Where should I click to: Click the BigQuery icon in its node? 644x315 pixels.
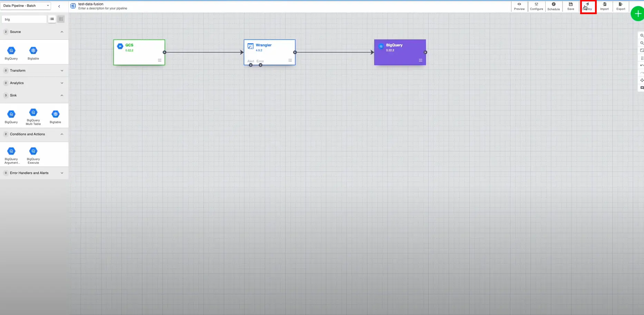[x=381, y=46]
